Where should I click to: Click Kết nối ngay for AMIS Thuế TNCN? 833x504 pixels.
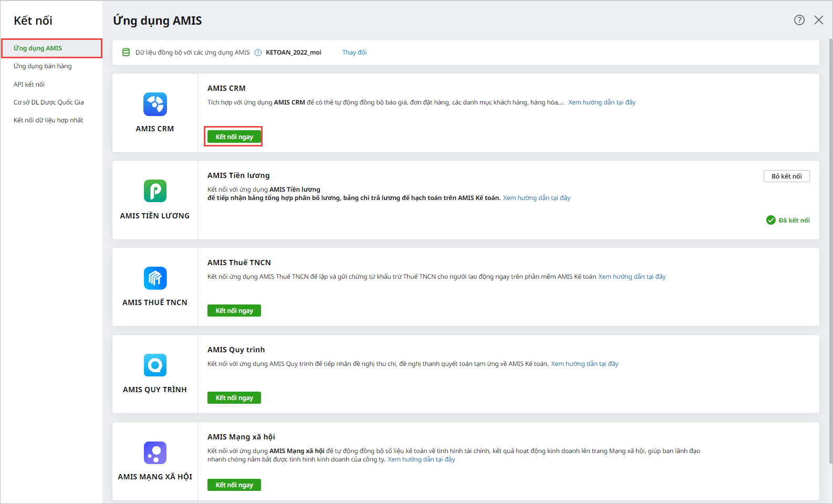[234, 311]
